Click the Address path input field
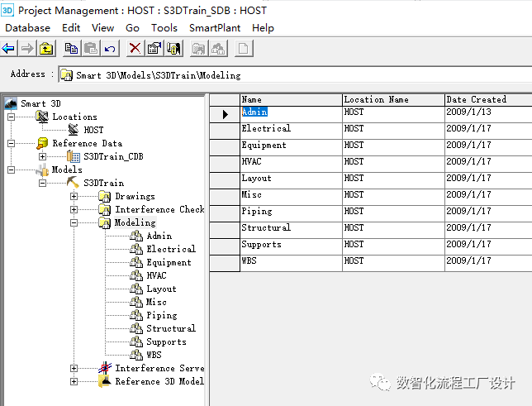 pos(295,74)
